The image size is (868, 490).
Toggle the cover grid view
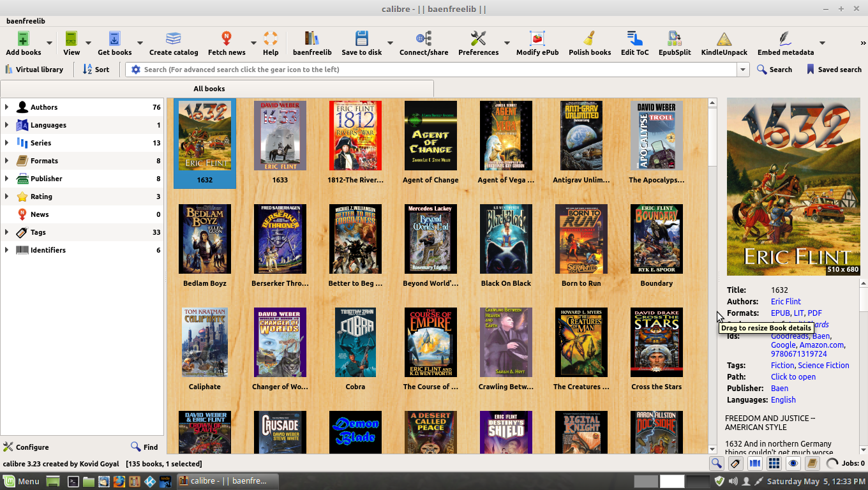774,464
